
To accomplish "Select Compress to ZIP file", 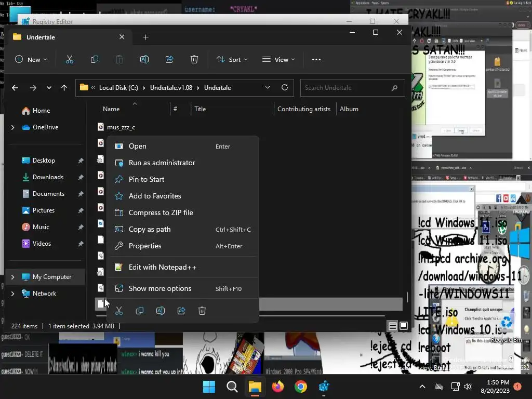I will pyautogui.click(x=183, y=212).
